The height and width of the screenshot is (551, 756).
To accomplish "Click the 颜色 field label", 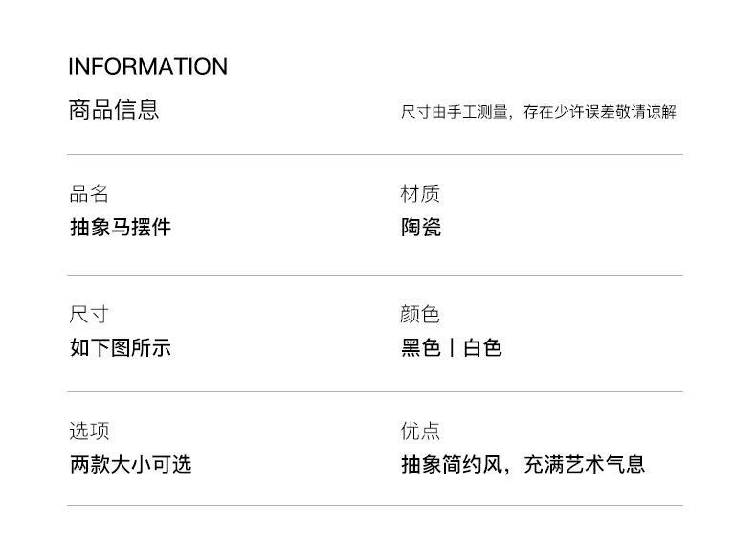I will 420,315.
